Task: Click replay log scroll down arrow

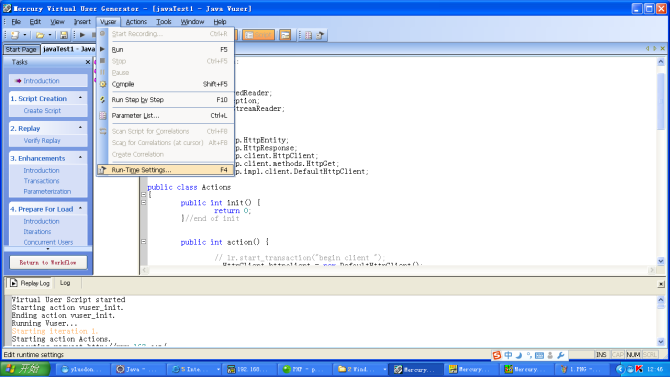Action: 661,342
